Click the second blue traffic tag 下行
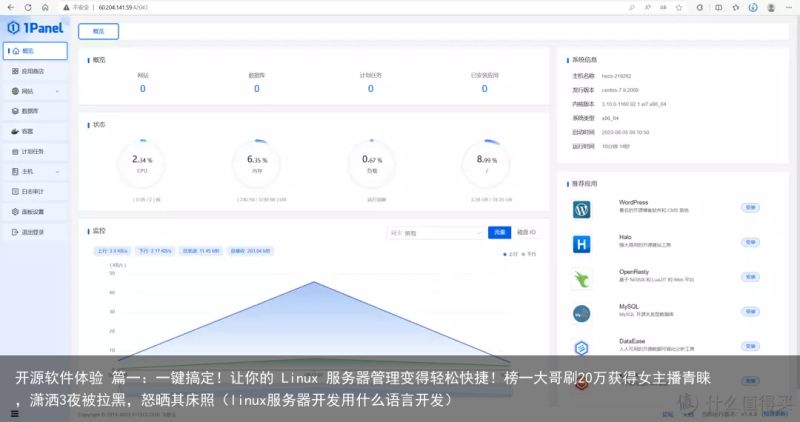 (156, 251)
